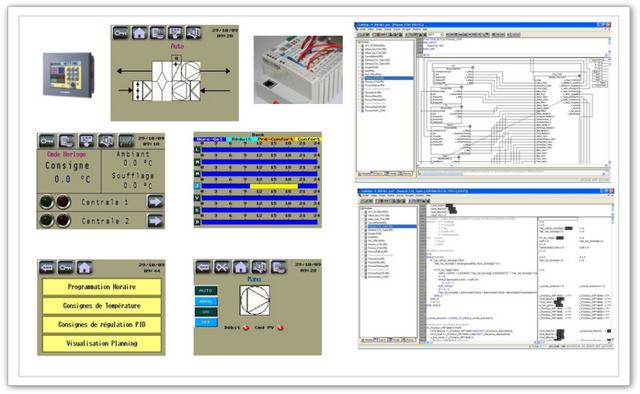
Task: Go home from the Auto air-handling screen
Action: [x=139, y=33]
